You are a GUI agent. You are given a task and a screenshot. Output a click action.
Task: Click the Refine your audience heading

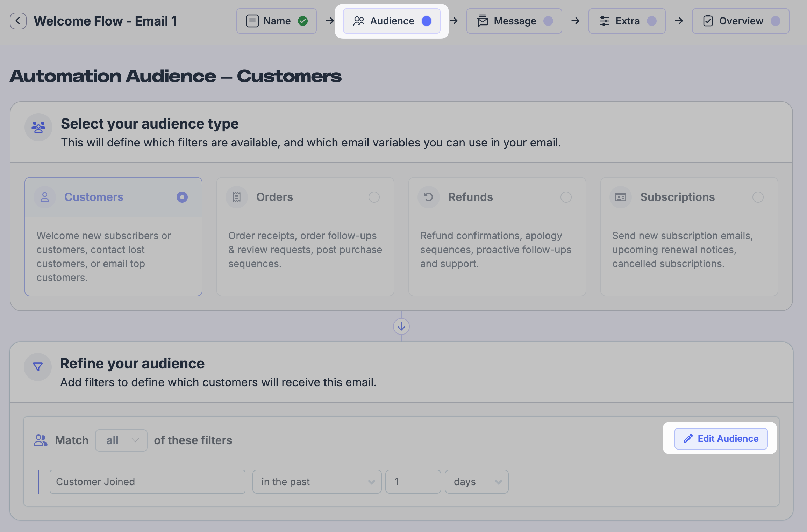133,364
